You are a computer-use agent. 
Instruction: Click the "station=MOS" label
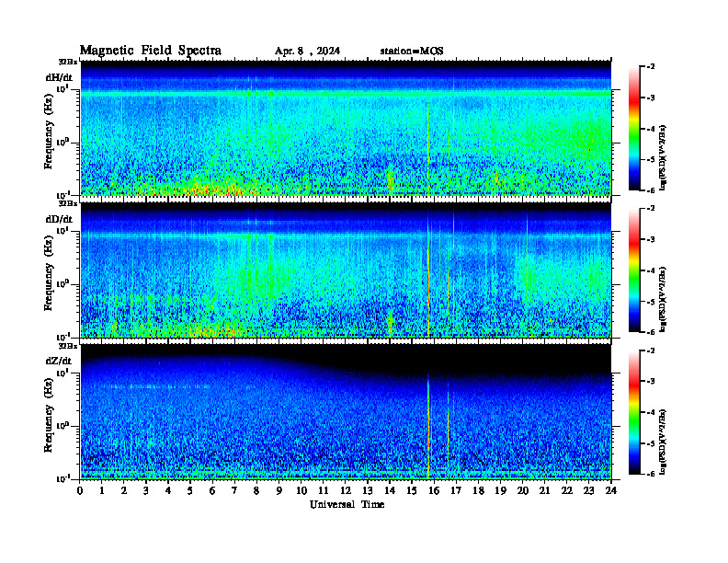(x=412, y=52)
